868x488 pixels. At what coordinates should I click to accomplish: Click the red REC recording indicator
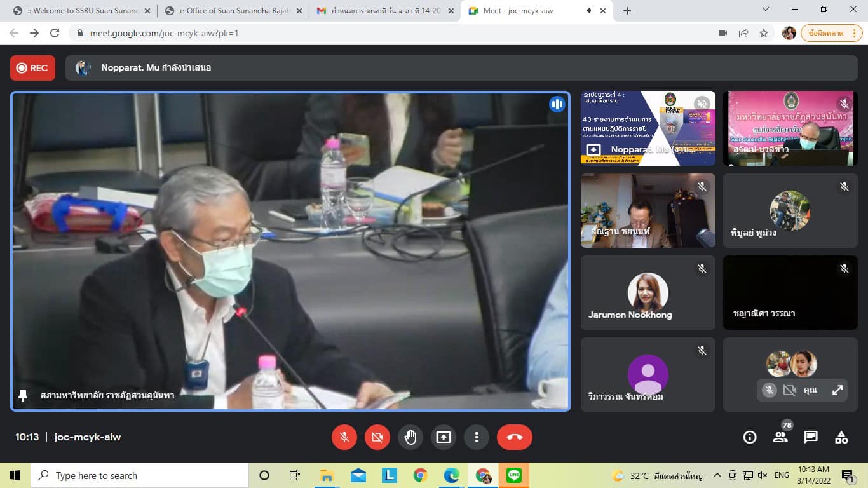pyautogui.click(x=32, y=68)
